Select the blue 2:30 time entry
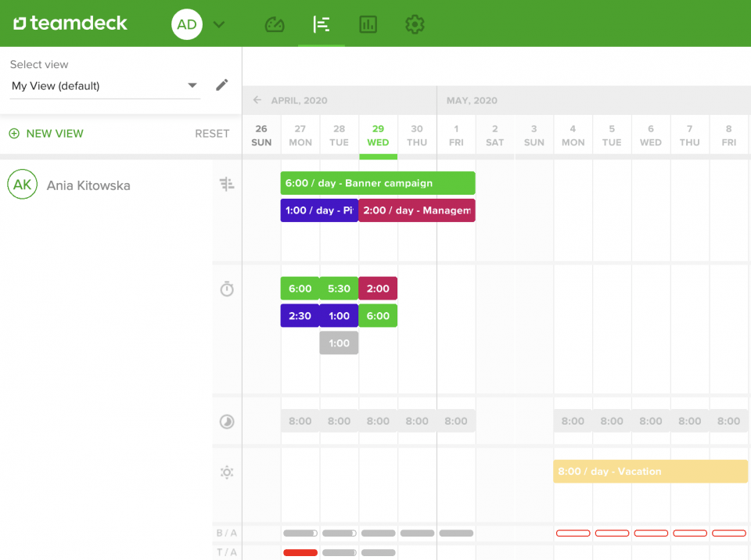Viewport: 751px width, 560px height. point(300,316)
